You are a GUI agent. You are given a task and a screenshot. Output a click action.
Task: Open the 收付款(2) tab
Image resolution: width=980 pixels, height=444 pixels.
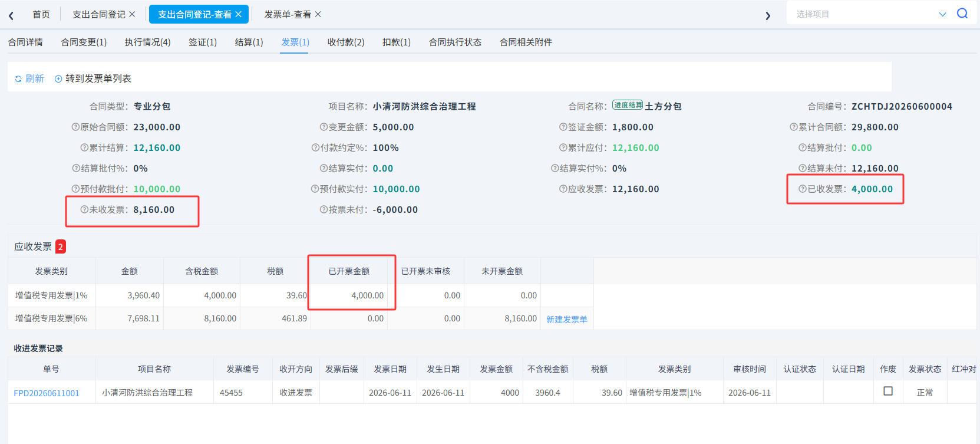coord(346,42)
